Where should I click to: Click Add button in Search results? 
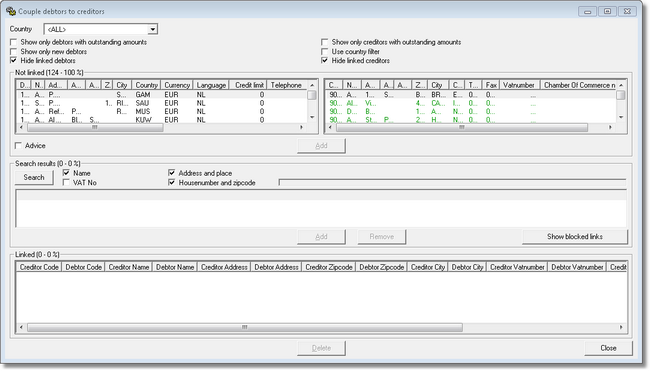pyautogui.click(x=321, y=237)
